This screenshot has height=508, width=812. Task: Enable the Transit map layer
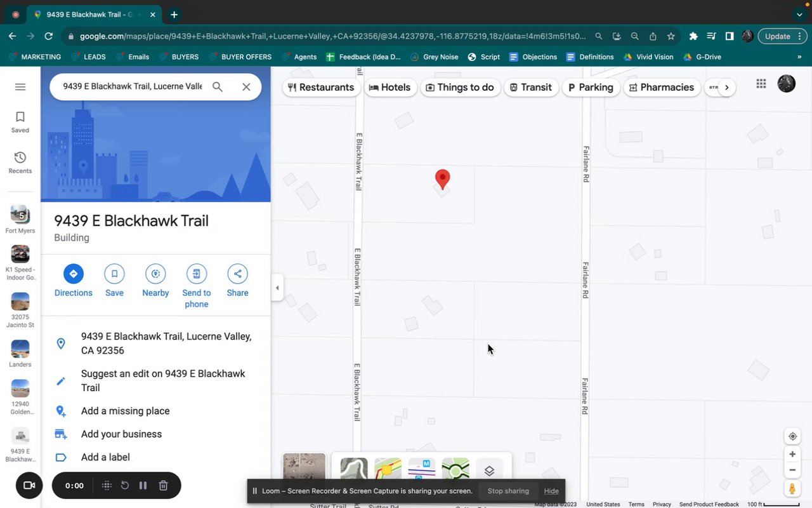pyautogui.click(x=422, y=470)
